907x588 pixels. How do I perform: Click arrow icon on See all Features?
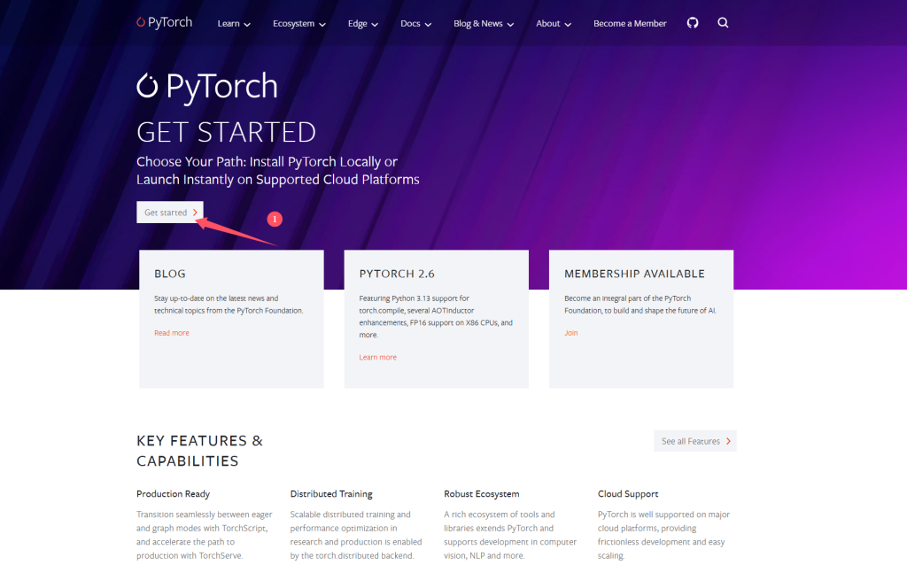[x=728, y=441]
